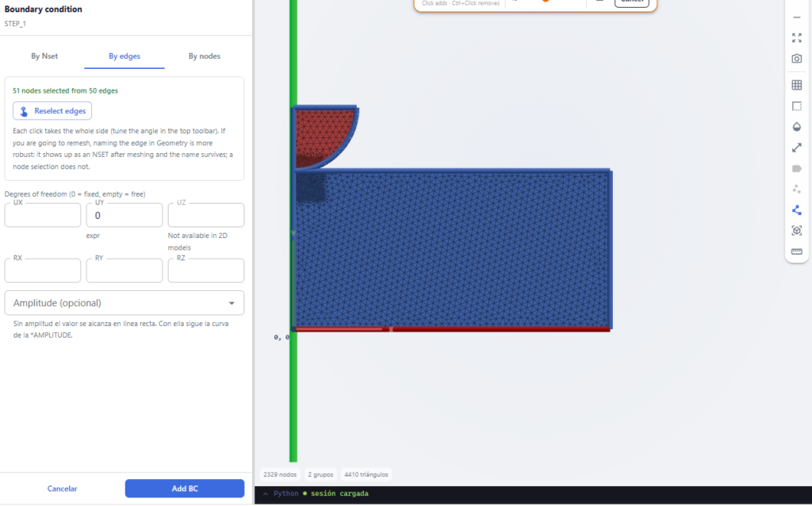The width and height of the screenshot is (812, 506).
Task: Click the STEP_1 label under the heading
Action: pos(15,24)
